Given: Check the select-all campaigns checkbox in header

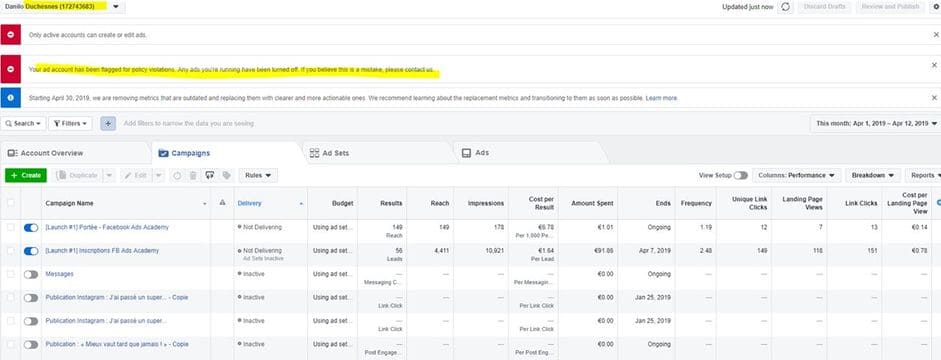Looking at the screenshot, I should (x=10, y=203).
